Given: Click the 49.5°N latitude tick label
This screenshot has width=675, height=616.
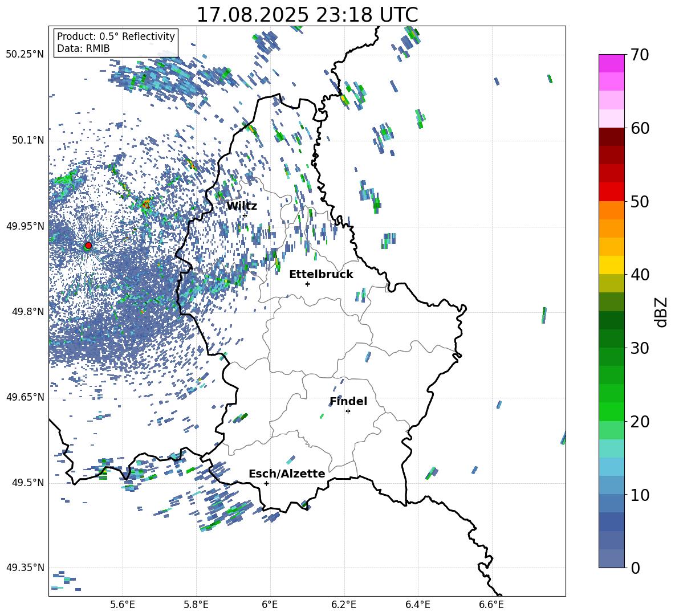Looking at the screenshot, I should pyautogui.click(x=27, y=482).
